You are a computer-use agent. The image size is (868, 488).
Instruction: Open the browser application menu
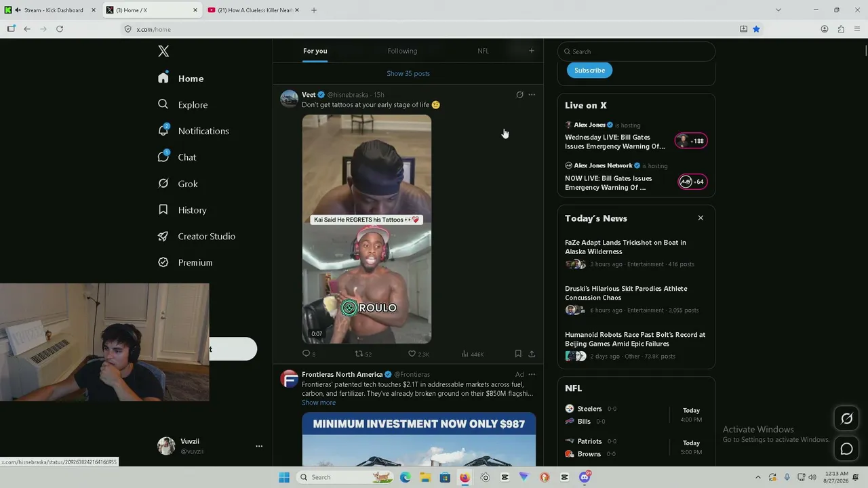[x=857, y=29]
